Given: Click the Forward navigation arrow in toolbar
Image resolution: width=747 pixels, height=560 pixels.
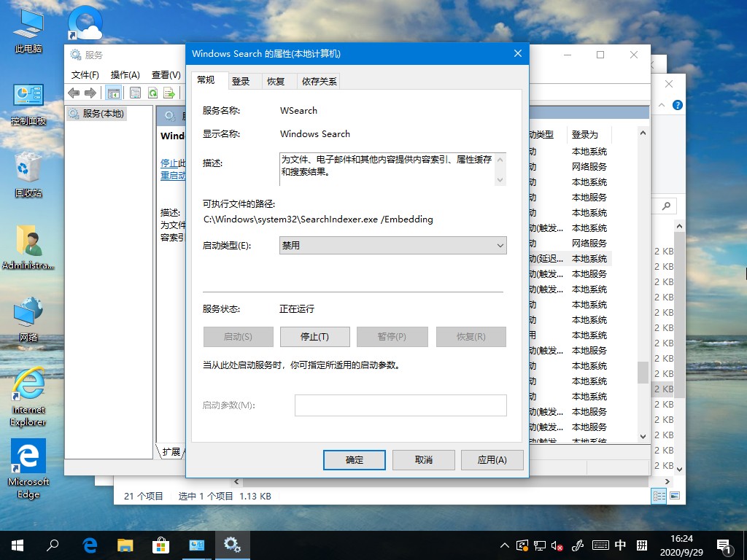Looking at the screenshot, I should pos(90,93).
